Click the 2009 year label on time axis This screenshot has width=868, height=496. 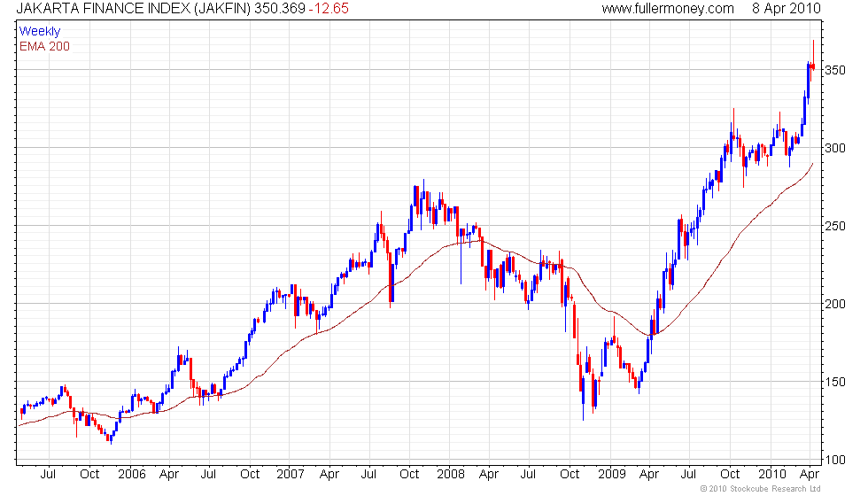coord(611,475)
